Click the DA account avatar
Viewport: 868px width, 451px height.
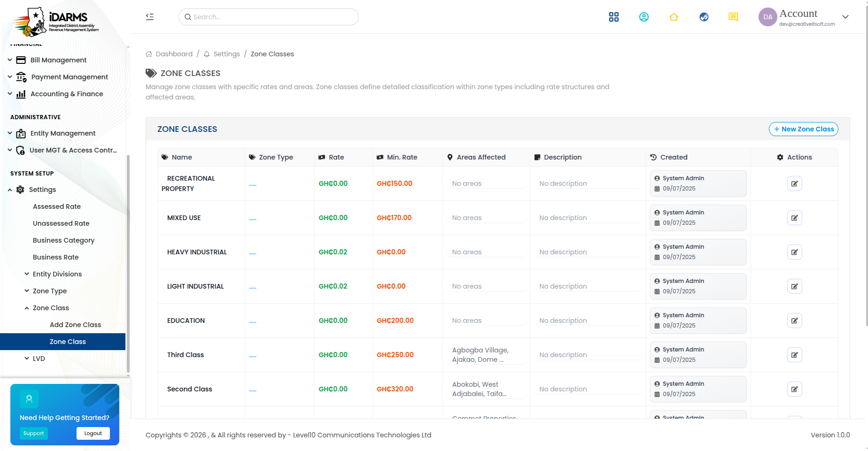pyautogui.click(x=767, y=17)
